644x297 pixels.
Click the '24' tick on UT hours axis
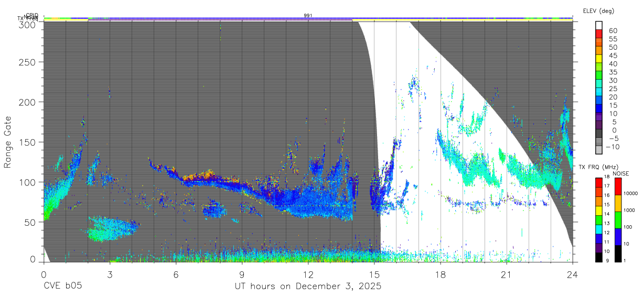pos(573,274)
